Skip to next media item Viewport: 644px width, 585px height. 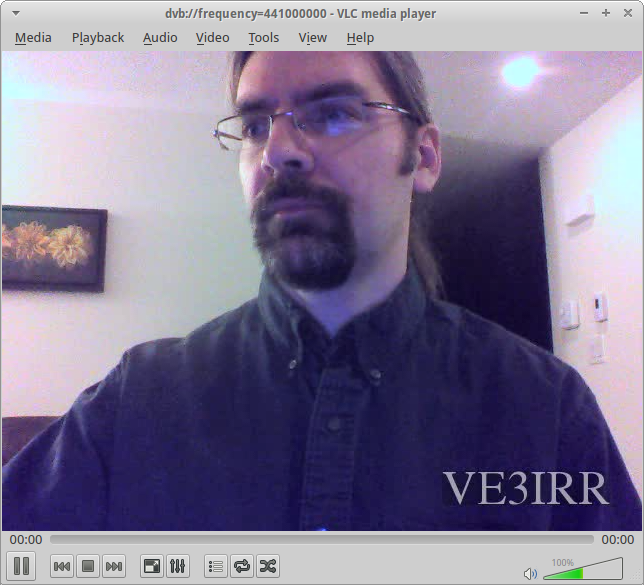pyautogui.click(x=114, y=566)
